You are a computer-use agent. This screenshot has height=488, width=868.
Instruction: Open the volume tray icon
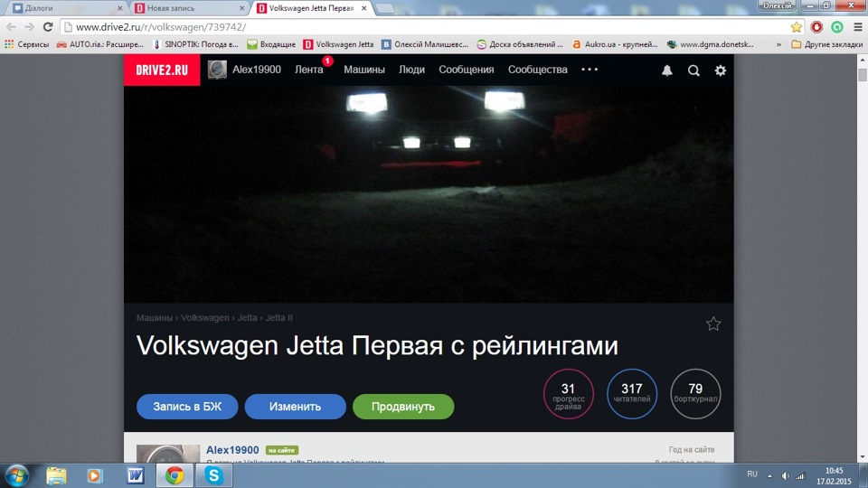tap(785, 475)
